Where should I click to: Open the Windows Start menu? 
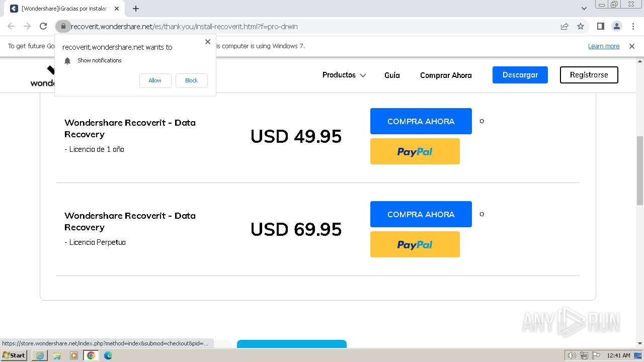(x=14, y=355)
